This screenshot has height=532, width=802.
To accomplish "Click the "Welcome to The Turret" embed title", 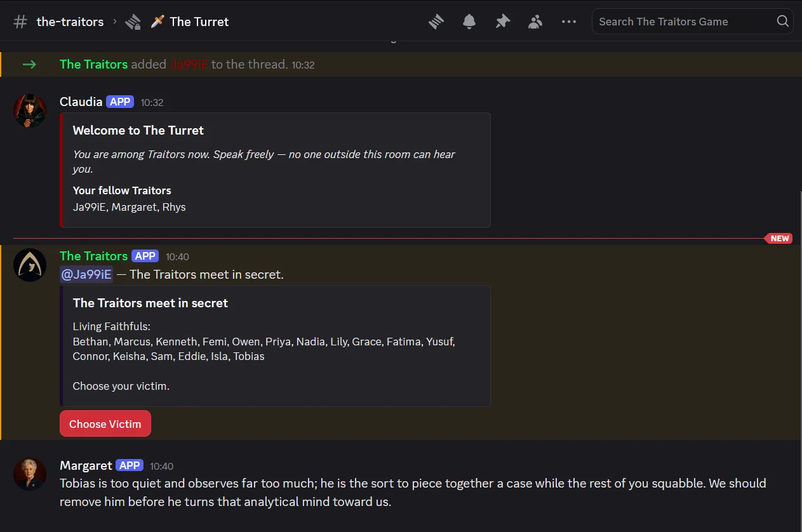I will (x=138, y=130).
